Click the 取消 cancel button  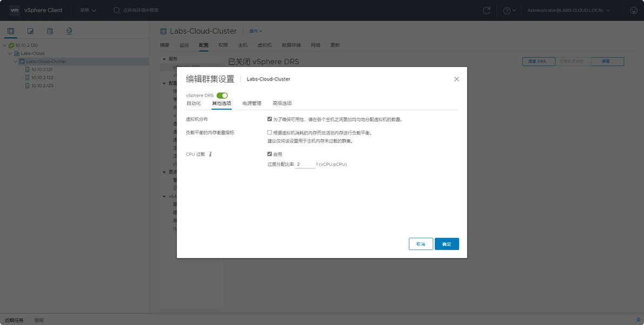(x=421, y=244)
